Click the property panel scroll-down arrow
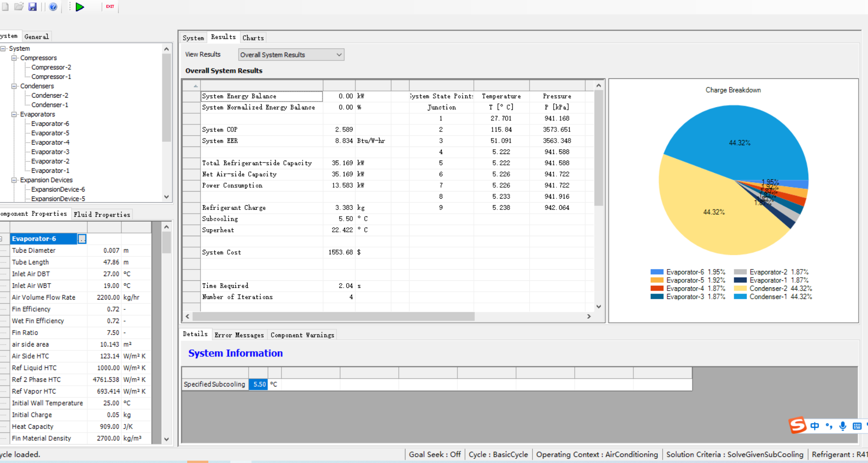 [167, 440]
